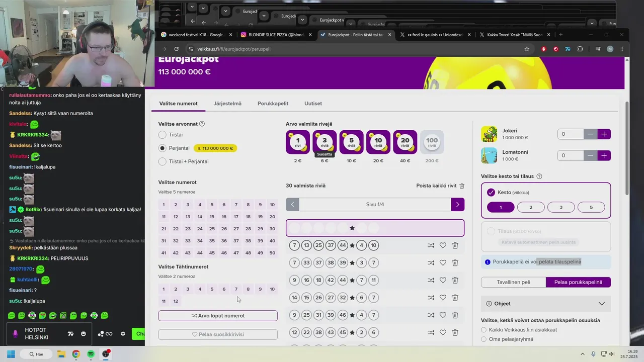
Task: Click the page vertical scrollbar
Action: tap(626, 148)
